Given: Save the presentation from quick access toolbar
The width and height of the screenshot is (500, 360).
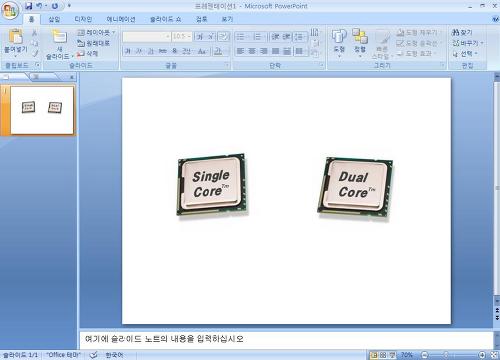Looking at the screenshot, I should [x=29, y=6].
